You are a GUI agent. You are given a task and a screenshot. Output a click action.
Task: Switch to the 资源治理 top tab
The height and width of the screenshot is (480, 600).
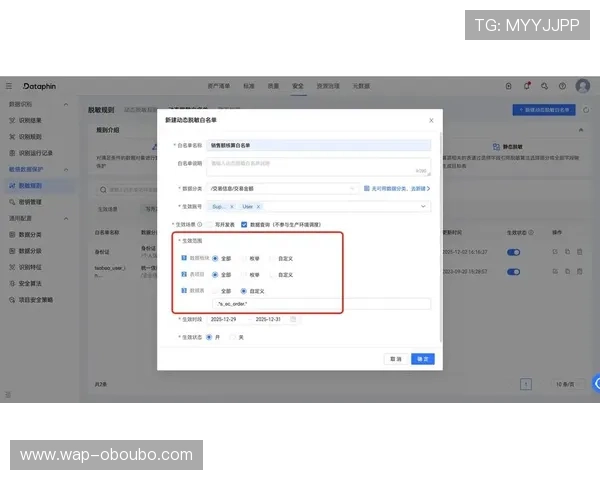328,86
